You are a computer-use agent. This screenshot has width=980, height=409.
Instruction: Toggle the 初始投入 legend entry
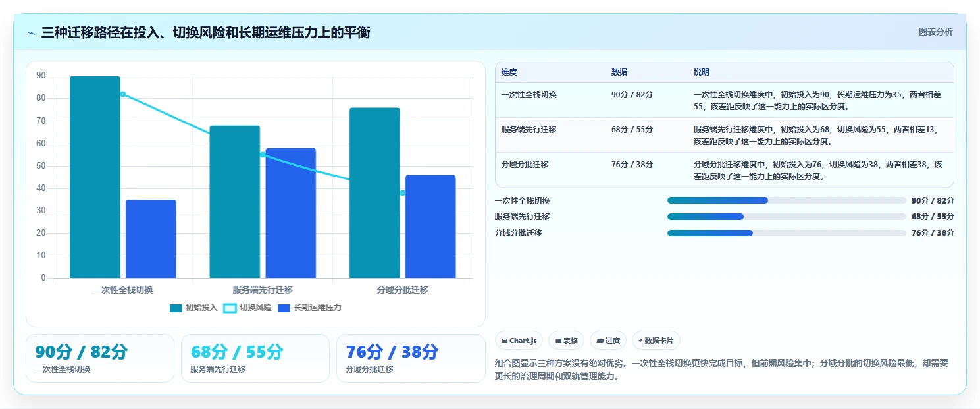(193, 308)
